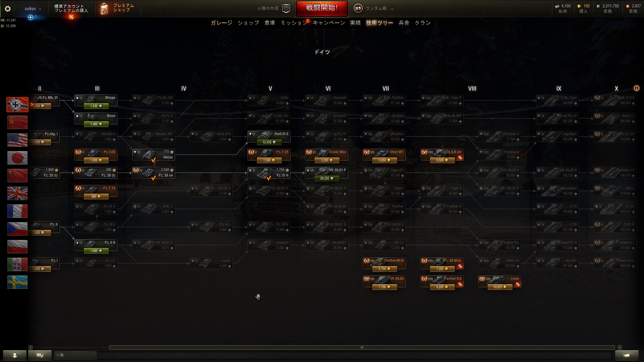
Task: Click the scrollbar right arrow
Action: point(620,347)
